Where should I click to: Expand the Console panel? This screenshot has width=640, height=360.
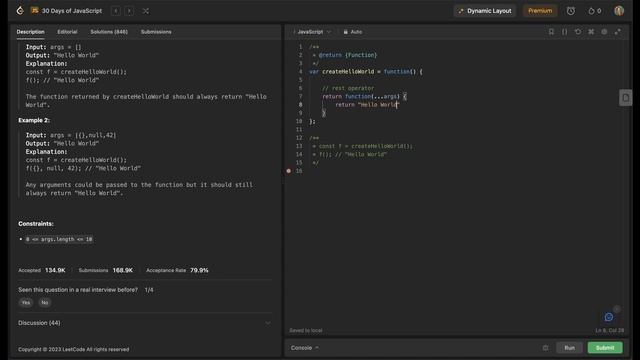click(304, 348)
